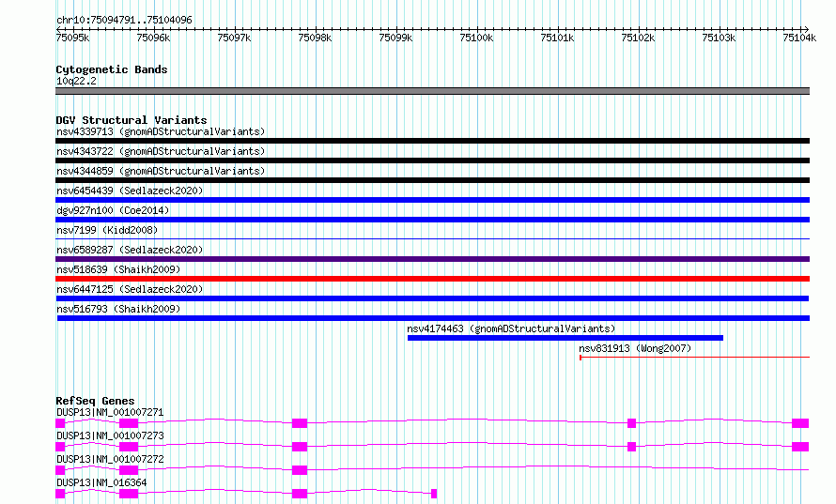Click the 75096k ruler tick label
This screenshot has width=836, height=504.
tap(153, 38)
